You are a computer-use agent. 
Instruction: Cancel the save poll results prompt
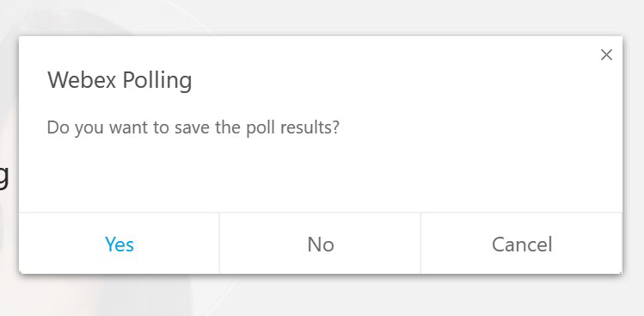click(x=522, y=244)
